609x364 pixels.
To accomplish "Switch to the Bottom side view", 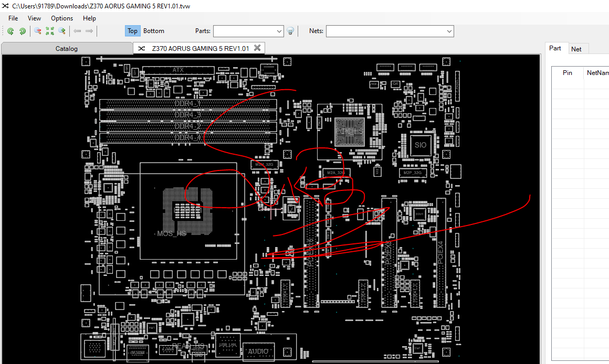I will 154,31.
